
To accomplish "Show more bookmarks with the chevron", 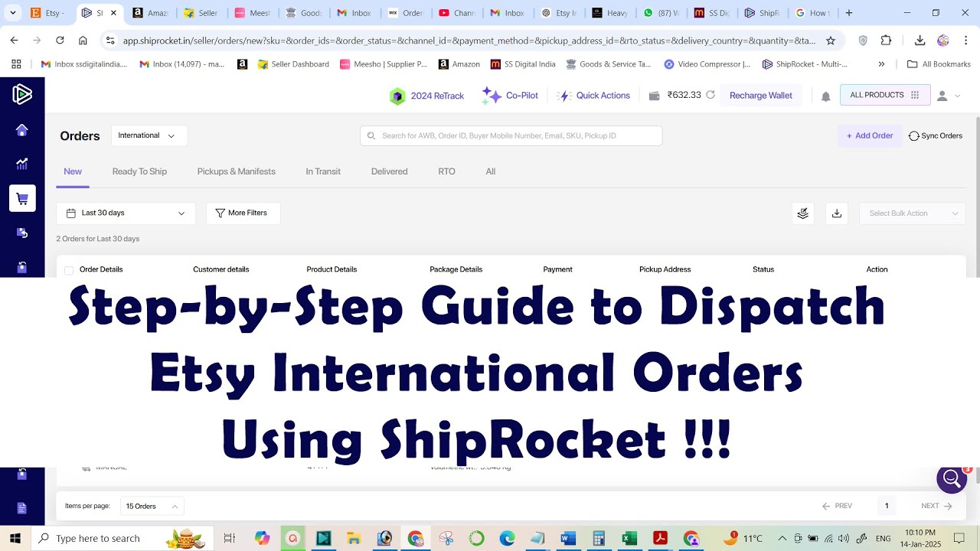I will coord(881,64).
